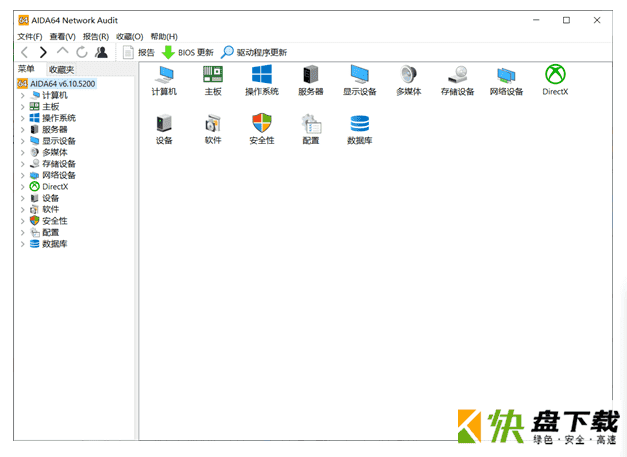The width and height of the screenshot is (627, 457).
Task: Click the up-level arrow in toolbar
Action: click(x=62, y=51)
